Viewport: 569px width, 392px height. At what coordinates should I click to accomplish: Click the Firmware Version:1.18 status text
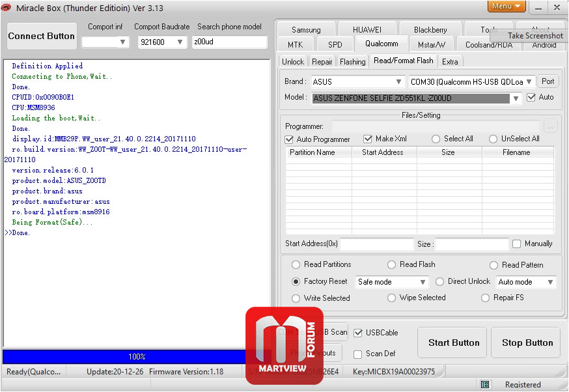[186, 372]
